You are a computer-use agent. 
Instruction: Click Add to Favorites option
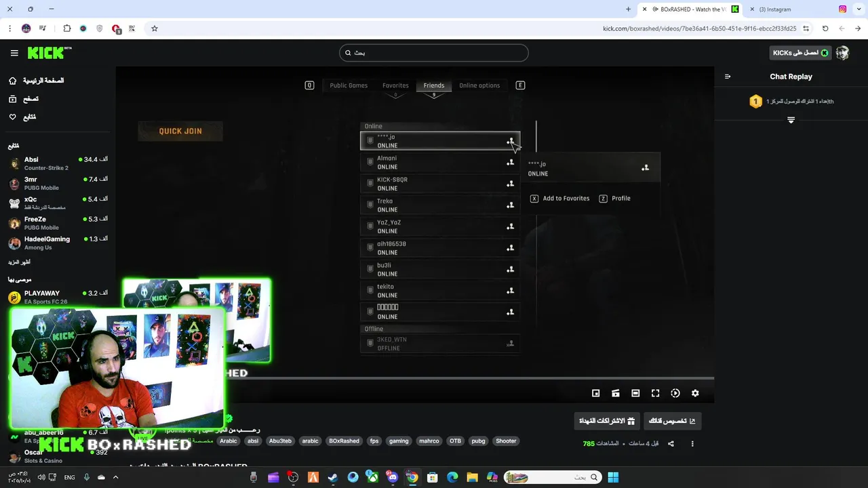pyautogui.click(x=560, y=199)
